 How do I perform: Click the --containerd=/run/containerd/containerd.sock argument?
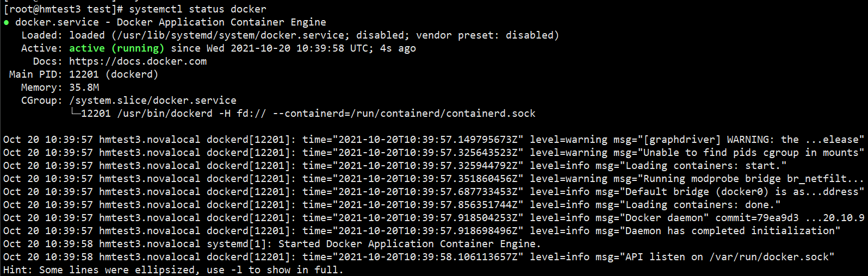coord(404,114)
